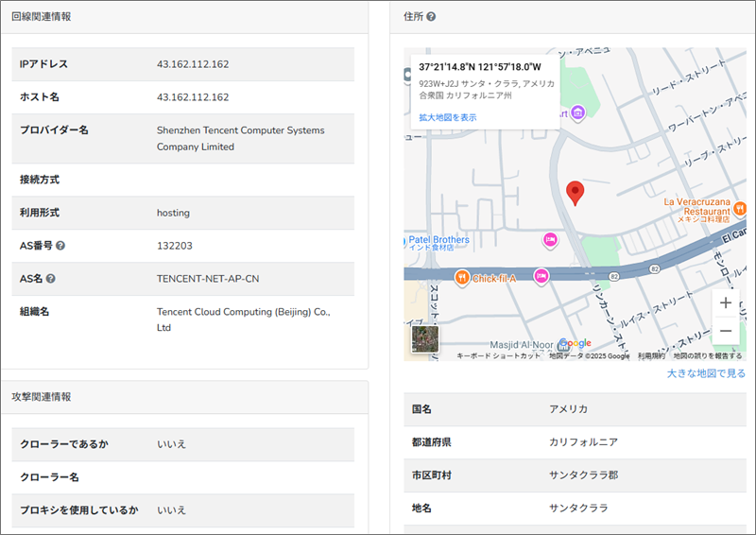Click hosting value in 利用形式 row

click(x=173, y=213)
